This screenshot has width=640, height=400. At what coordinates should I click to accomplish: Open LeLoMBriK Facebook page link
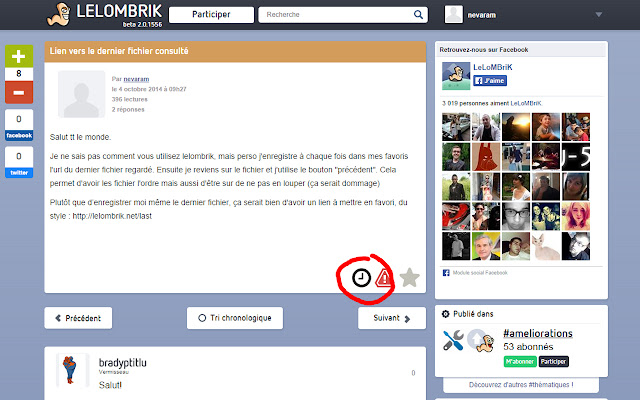(x=493, y=67)
